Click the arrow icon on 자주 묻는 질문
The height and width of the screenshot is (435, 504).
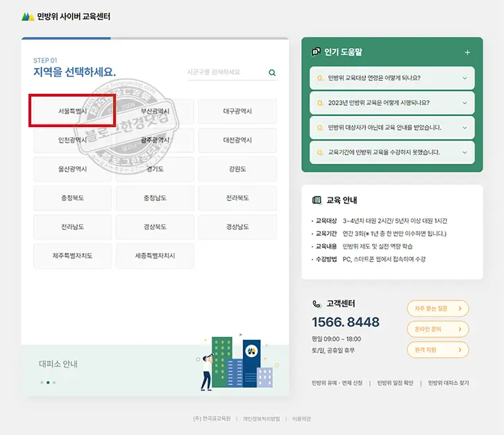pyautogui.click(x=460, y=309)
